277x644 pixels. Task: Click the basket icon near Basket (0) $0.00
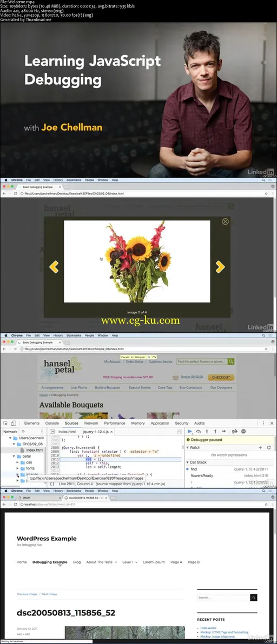tap(175, 377)
